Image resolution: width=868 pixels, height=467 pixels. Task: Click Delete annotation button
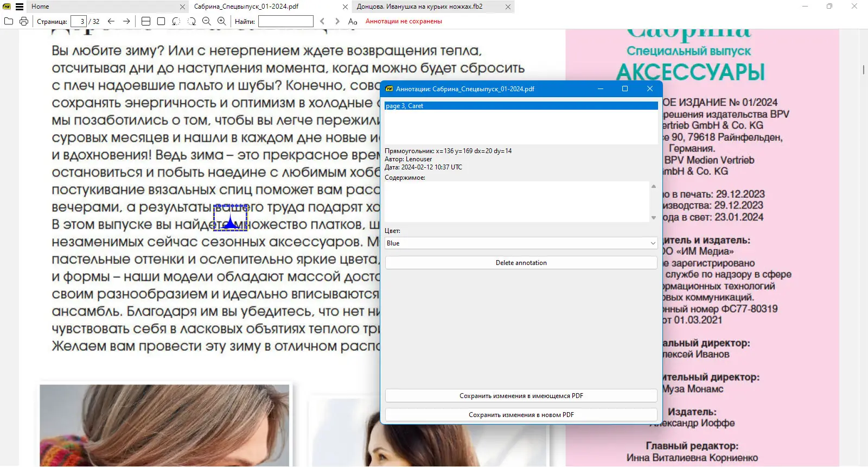521,263
